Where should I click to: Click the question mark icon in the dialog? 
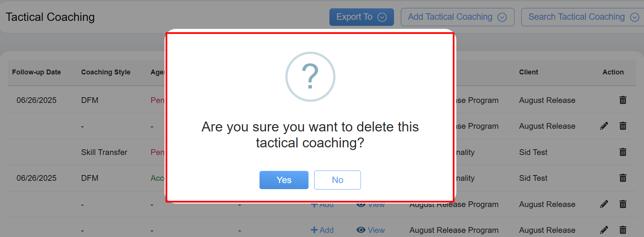pyautogui.click(x=310, y=77)
